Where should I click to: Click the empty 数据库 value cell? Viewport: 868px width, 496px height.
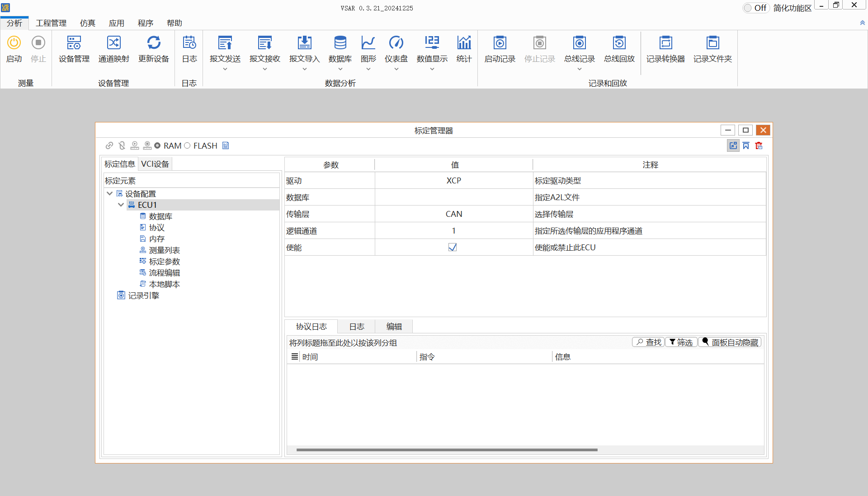[x=454, y=197]
